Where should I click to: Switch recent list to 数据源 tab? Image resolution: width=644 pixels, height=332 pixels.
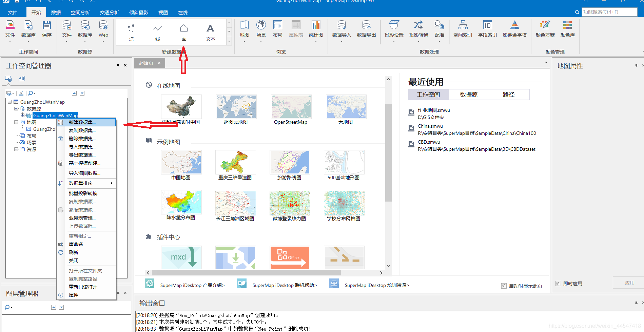click(469, 95)
